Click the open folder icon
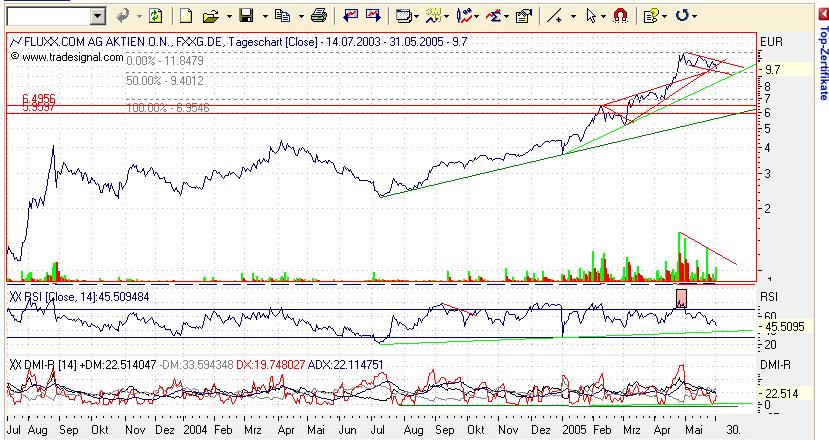 [210, 16]
